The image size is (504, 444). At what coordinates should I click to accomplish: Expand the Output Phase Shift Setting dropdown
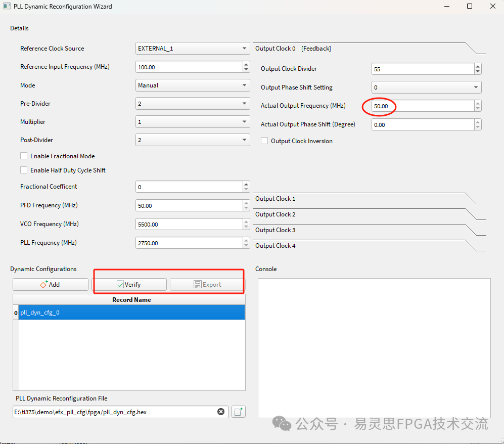coord(426,87)
